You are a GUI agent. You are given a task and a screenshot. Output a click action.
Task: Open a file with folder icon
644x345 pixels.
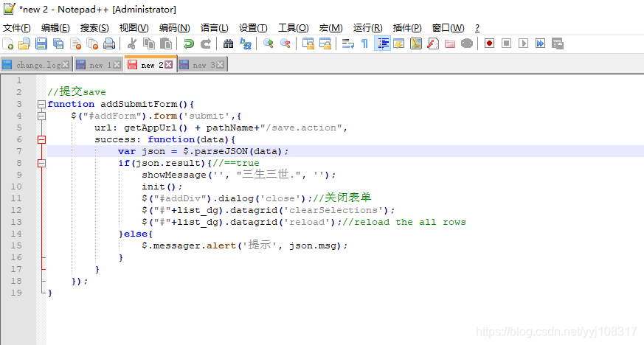tap(24, 43)
